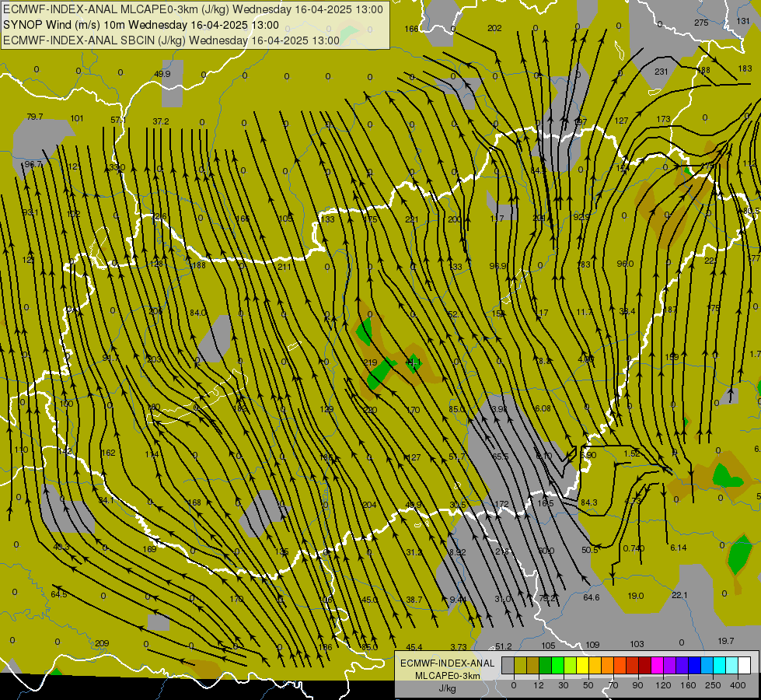Click the gray swatch in the legend
This screenshot has width=761, height=700.
[508, 665]
